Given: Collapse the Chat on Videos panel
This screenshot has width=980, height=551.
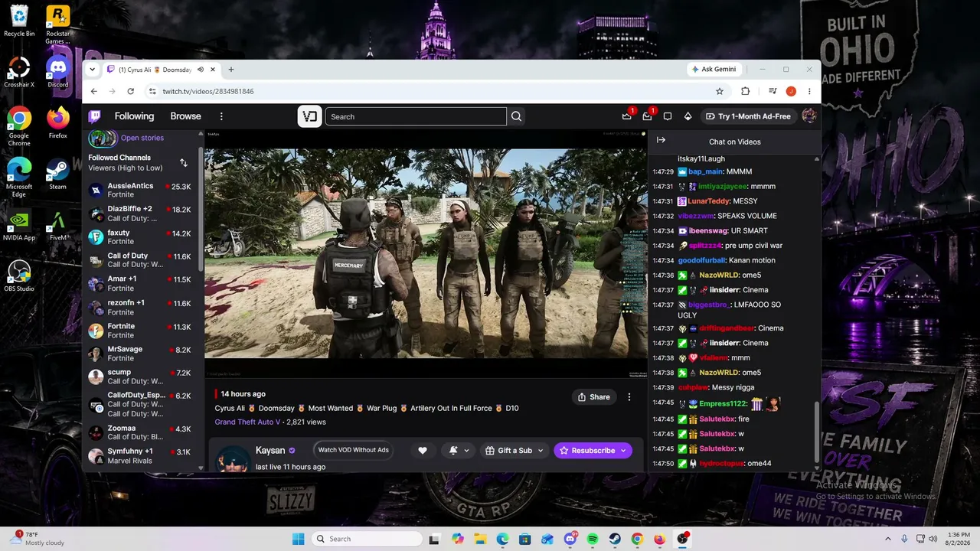Looking at the screenshot, I should point(661,140).
